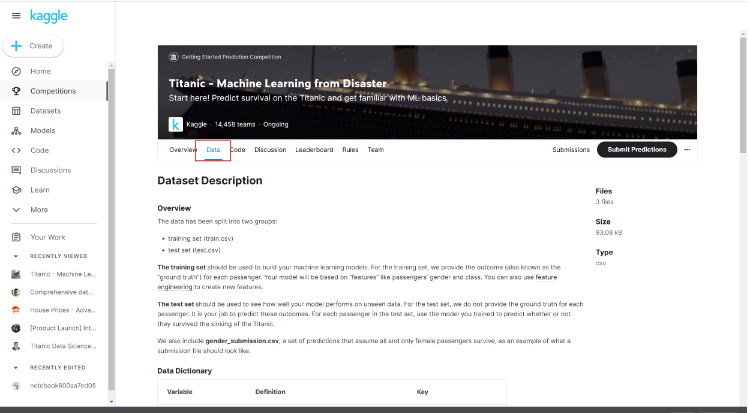Select the Data tab
The height and width of the screenshot is (413, 750).
point(213,150)
